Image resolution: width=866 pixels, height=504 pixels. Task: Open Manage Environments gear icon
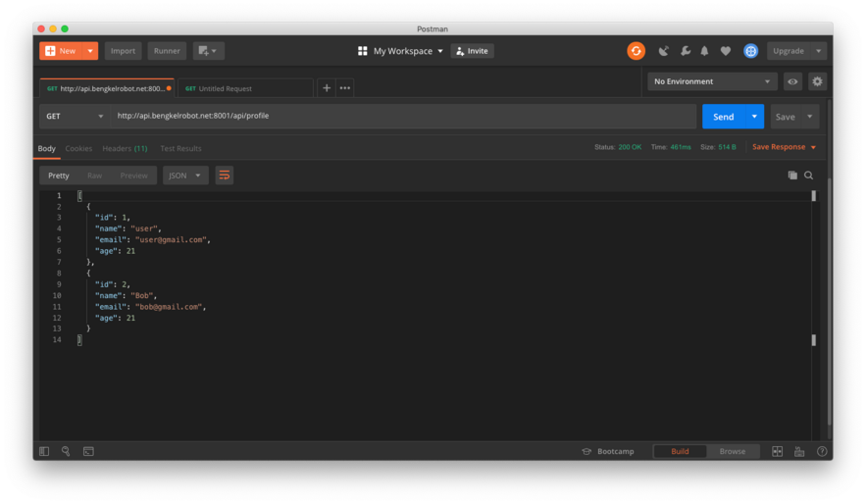pos(817,81)
